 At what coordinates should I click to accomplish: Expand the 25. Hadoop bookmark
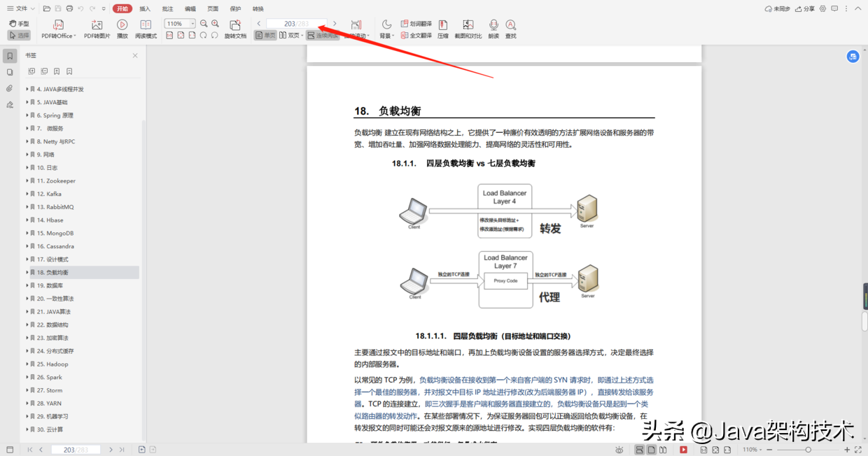pos(27,364)
